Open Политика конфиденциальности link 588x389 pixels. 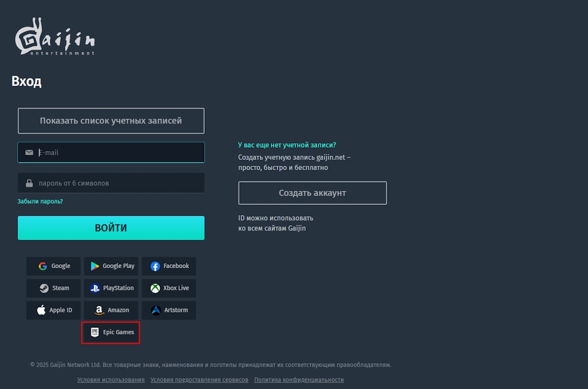299,380
